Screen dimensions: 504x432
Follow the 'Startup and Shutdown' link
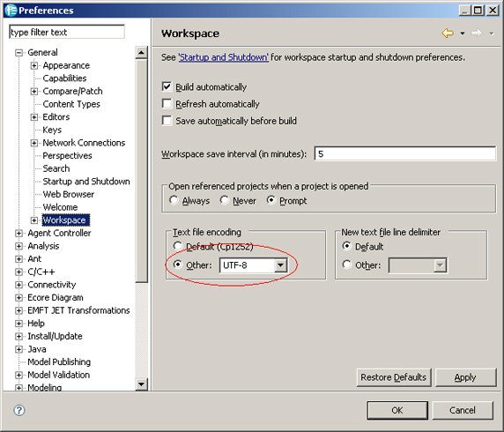click(x=224, y=57)
